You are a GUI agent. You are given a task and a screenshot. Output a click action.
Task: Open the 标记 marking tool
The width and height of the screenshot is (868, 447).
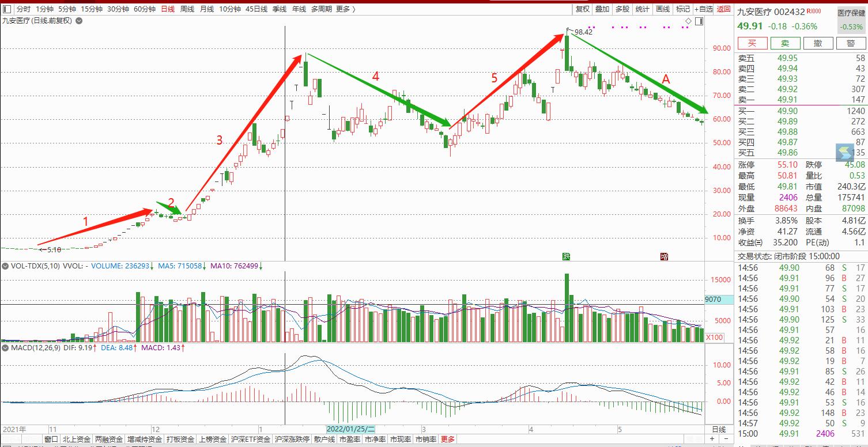683,9
